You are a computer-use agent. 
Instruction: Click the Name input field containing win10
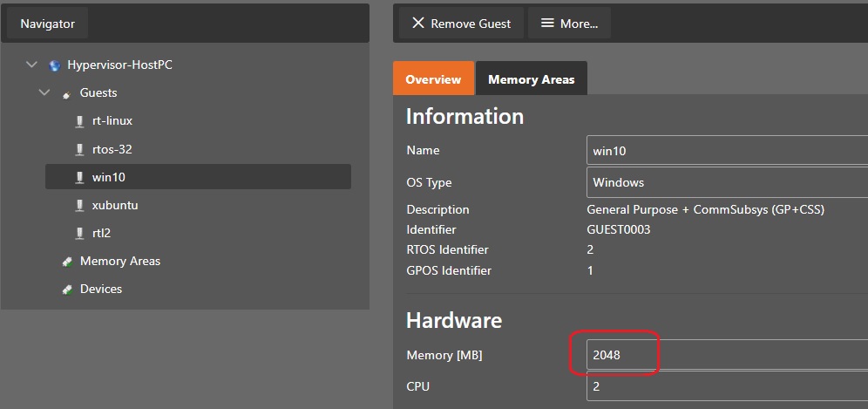point(728,150)
